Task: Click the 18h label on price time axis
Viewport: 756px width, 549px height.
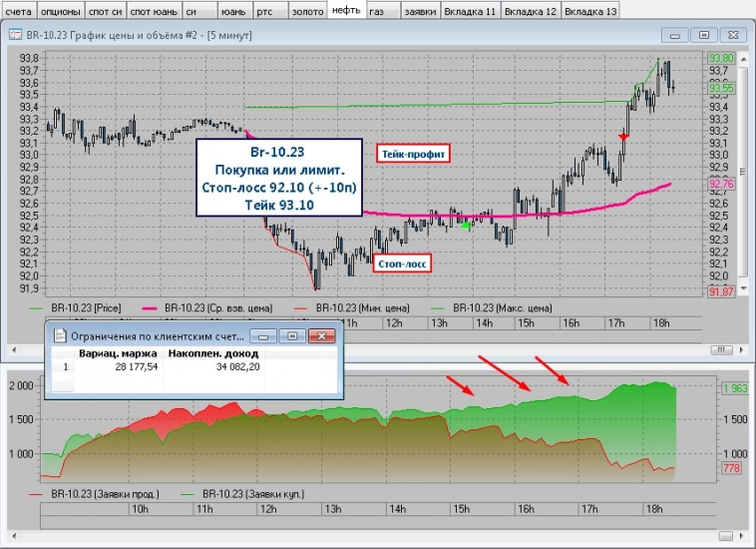Action: pyautogui.click(x=661, y=322)
